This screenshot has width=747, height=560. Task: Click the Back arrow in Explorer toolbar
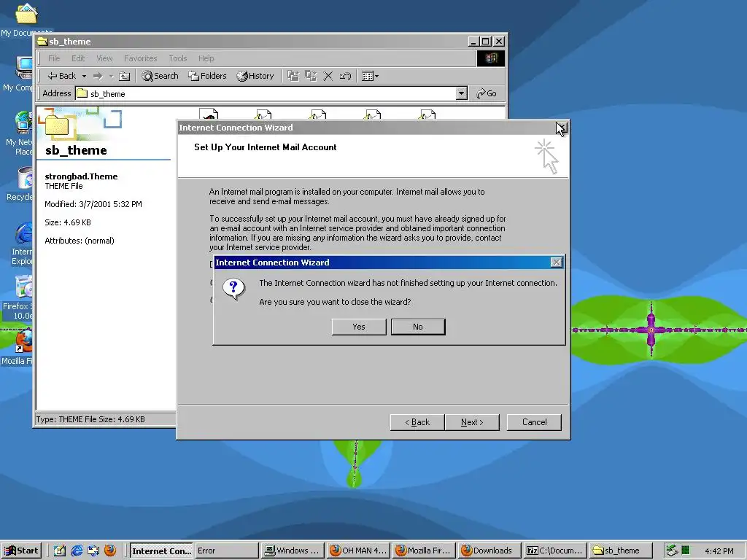(x=62, y=76)
